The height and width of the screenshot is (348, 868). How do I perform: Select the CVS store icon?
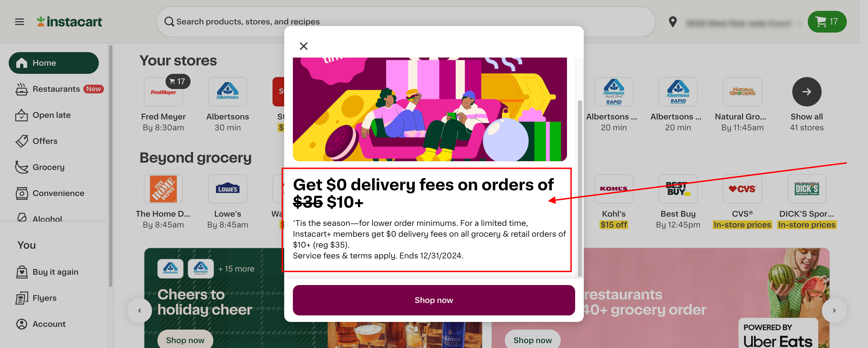pyautogui.click(x=742, y=189)
